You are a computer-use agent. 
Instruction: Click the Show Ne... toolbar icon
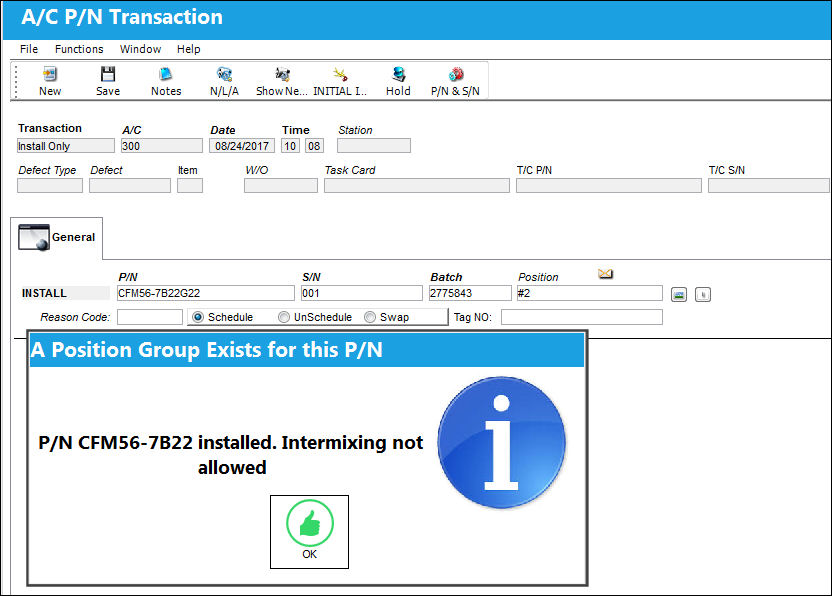(282, 74)
